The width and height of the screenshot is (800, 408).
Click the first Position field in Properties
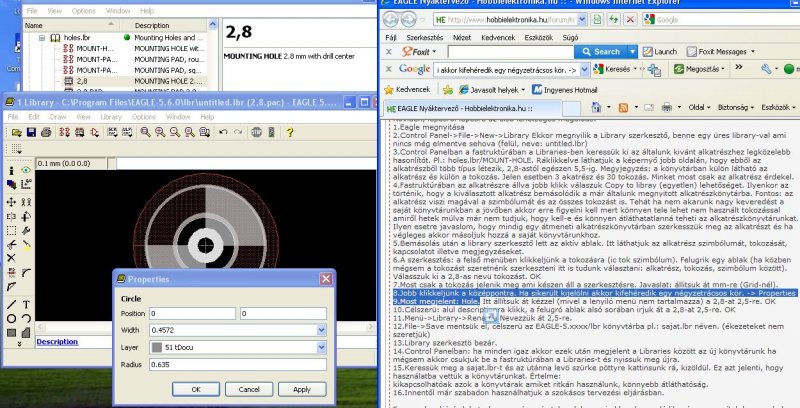[192, 314]
